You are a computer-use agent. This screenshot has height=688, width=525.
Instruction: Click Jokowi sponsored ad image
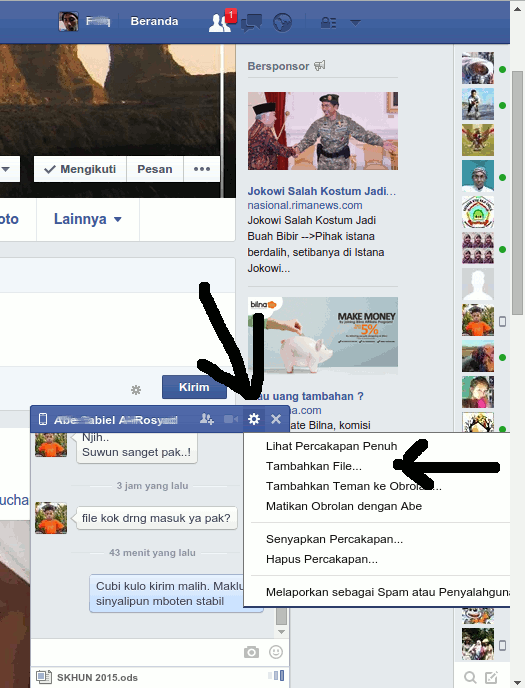tap(323, 131)
